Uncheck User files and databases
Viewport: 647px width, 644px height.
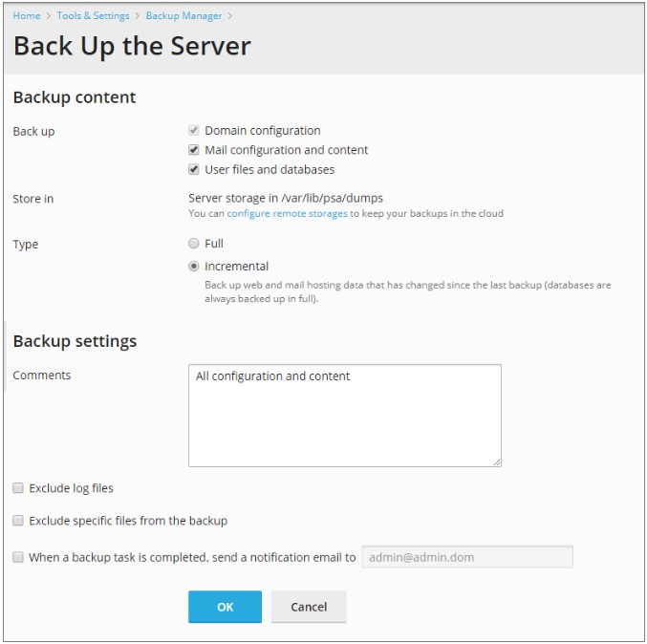click(194, 170)
